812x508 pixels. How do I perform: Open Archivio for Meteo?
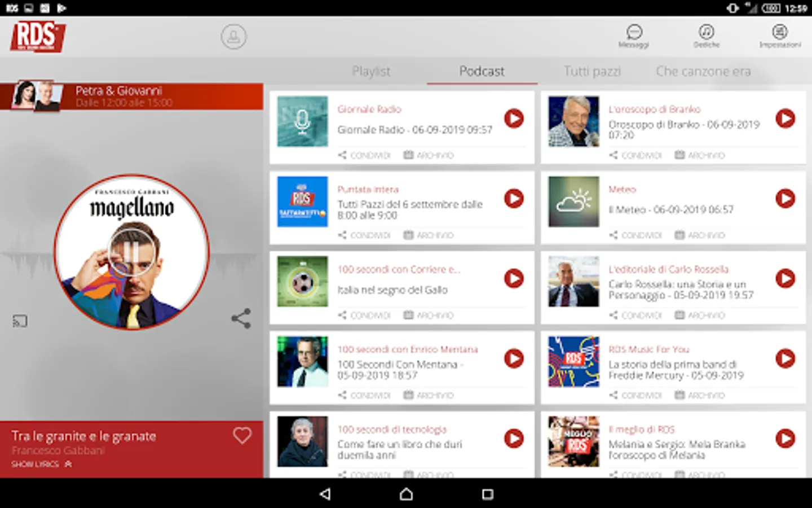[700, 235]
